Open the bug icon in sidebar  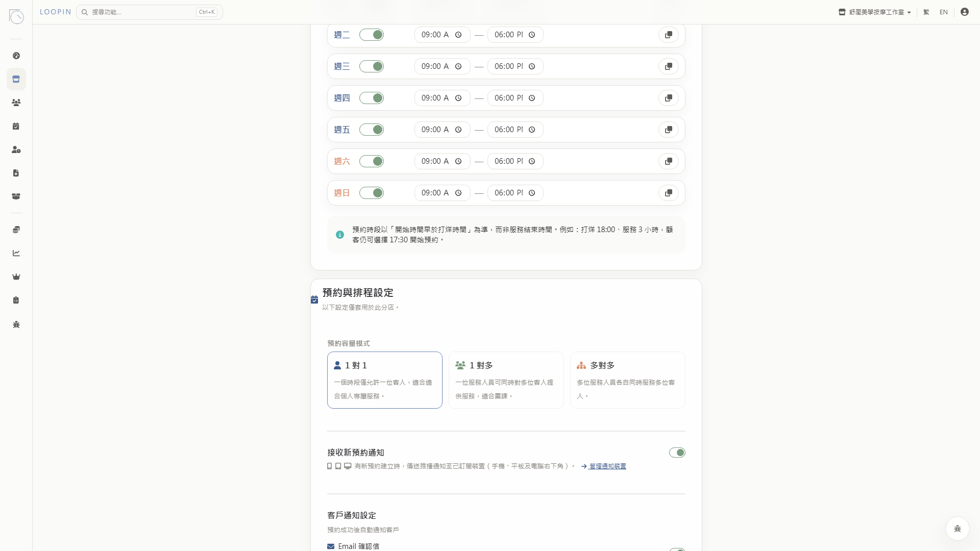tap(16, 324)
